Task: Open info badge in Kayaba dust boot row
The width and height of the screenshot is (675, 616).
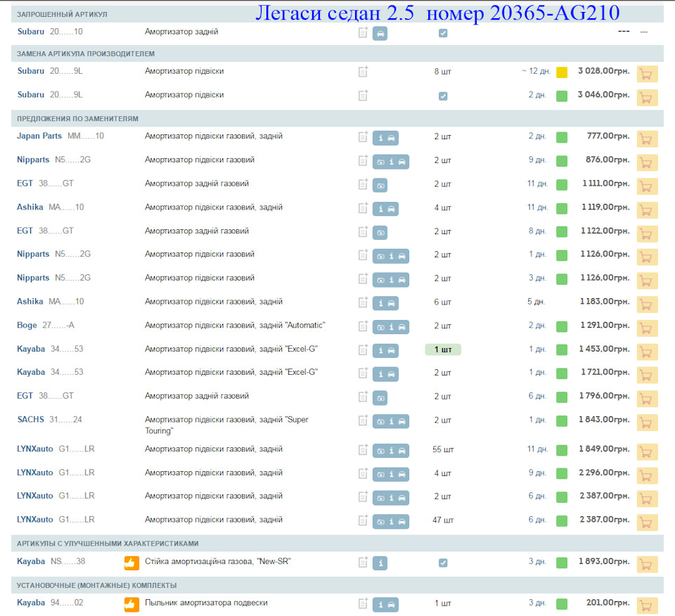Action: (380, 604)
